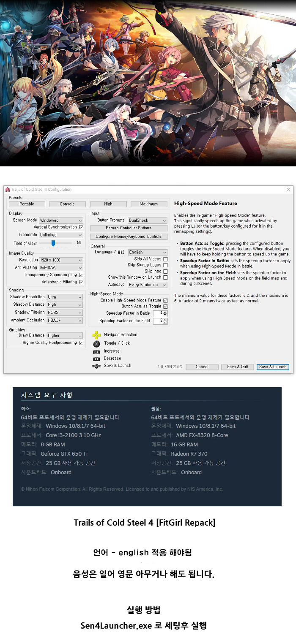Apply the High preset
296x644 pixels.
[108, 204]
